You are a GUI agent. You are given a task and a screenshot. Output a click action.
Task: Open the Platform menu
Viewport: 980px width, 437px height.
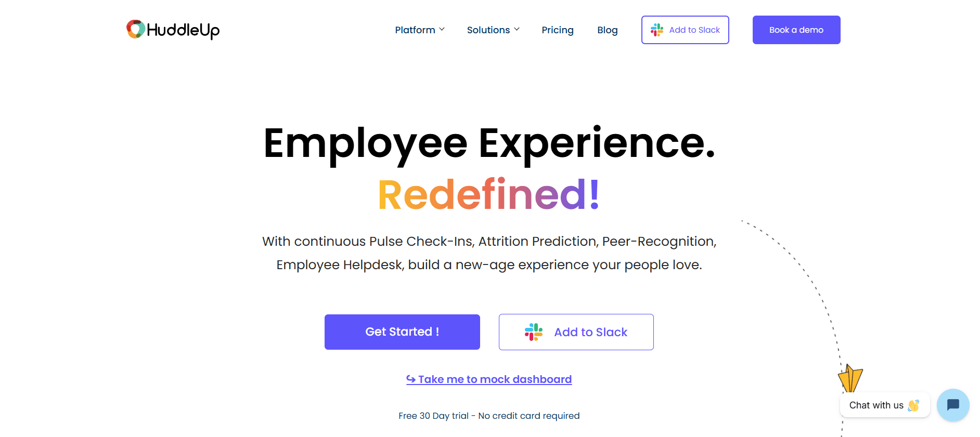pos(415,30)
